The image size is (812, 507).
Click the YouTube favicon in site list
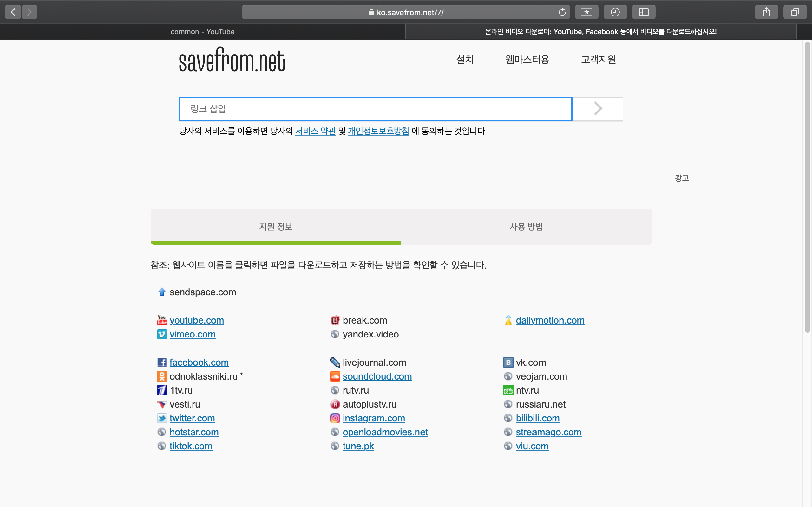pos(162,320)
